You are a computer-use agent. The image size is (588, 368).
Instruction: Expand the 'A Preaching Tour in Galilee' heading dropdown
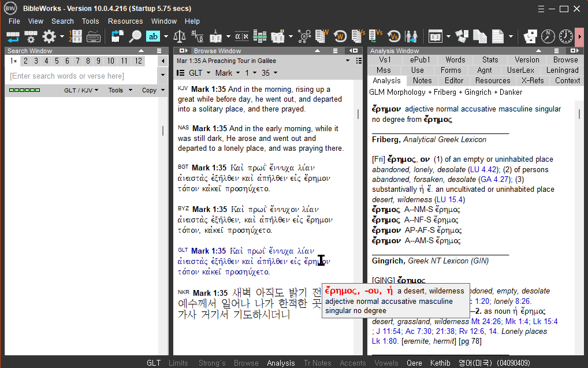(348, 61)
